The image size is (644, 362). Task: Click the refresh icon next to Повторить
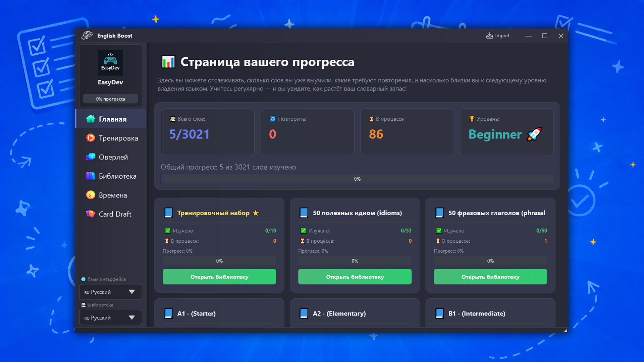click(273, 119)
